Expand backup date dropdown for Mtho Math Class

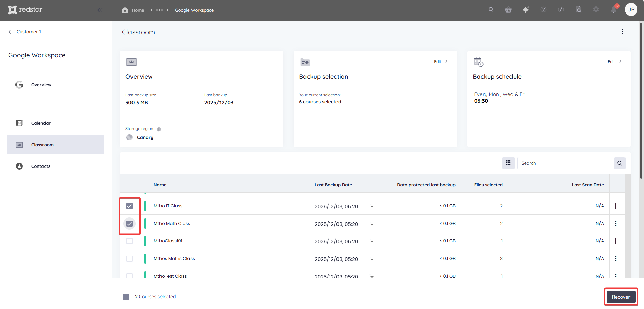click(372, 224)
